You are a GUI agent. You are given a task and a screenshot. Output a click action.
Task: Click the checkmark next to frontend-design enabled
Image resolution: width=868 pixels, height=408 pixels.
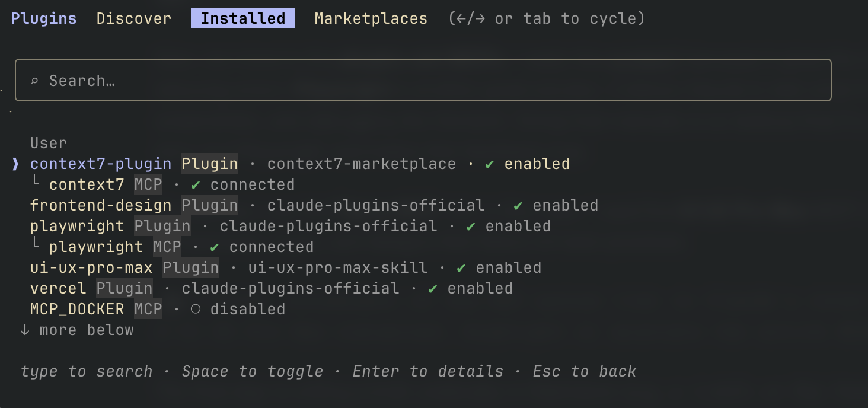point(518,206)
